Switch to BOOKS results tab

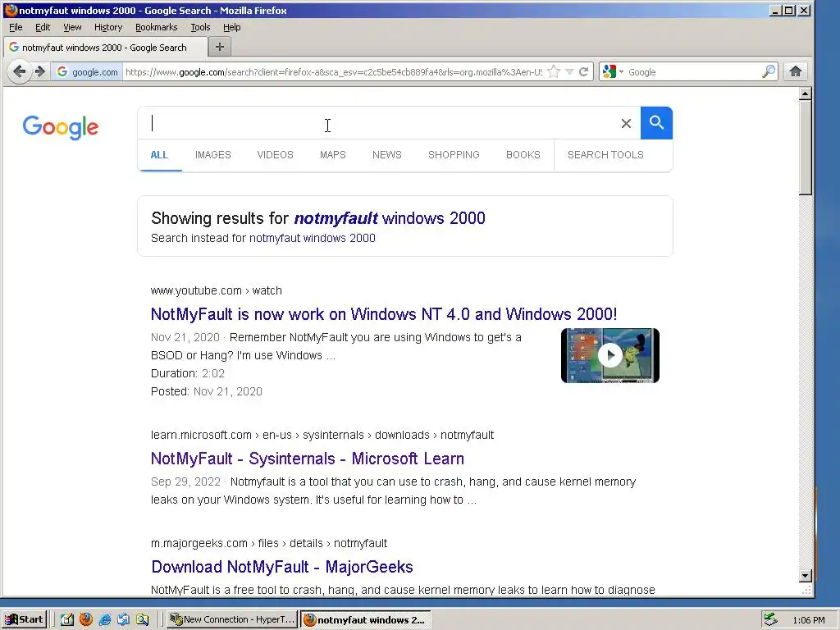pyautogui.click(x=523, y=155)
